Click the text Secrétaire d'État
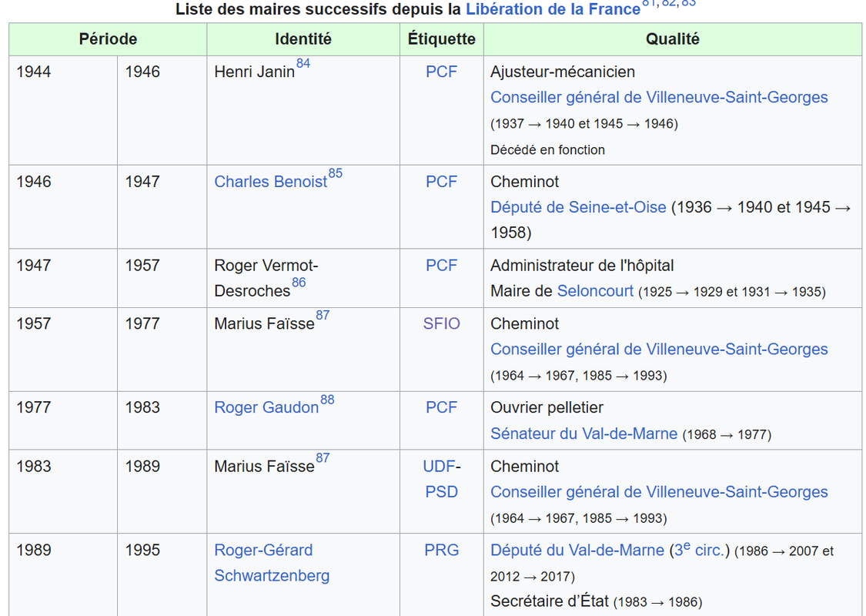 click(550, 601)
